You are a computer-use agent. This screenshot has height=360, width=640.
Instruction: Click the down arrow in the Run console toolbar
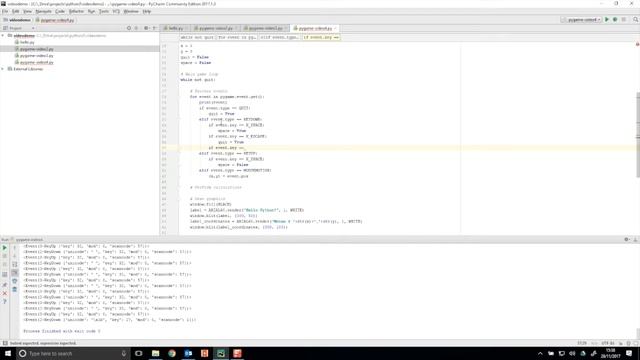(x=15, y=256)
